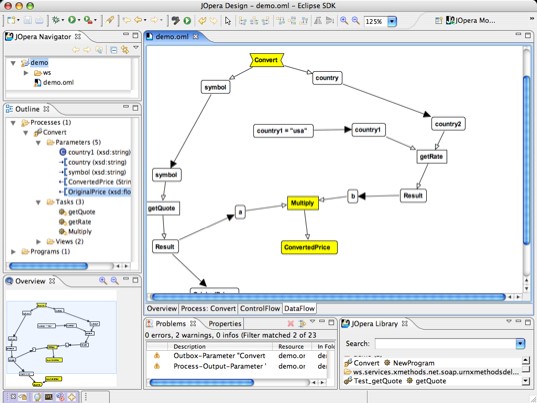Click Collapse All in JOpera Navigator
537x403 pixels.
[113, 50]
